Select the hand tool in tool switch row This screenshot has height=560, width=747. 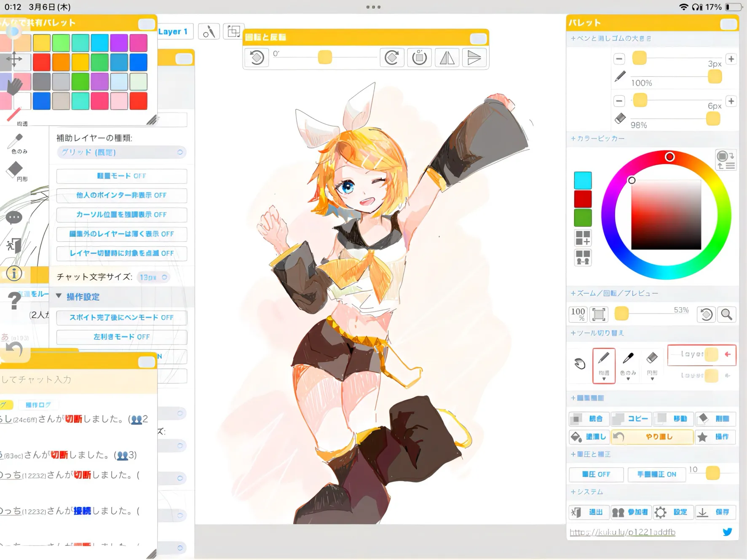coord(580,363)
